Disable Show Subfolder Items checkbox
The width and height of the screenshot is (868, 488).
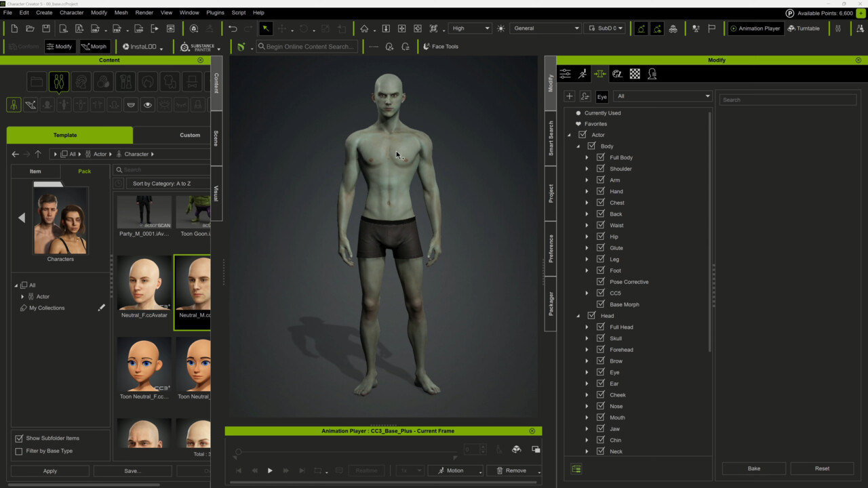click(x=19, y=439)
